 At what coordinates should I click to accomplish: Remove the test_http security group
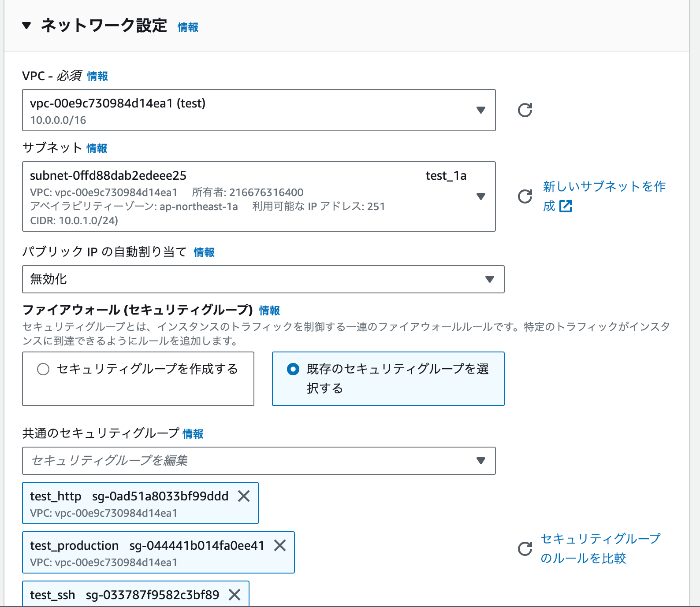244,496
